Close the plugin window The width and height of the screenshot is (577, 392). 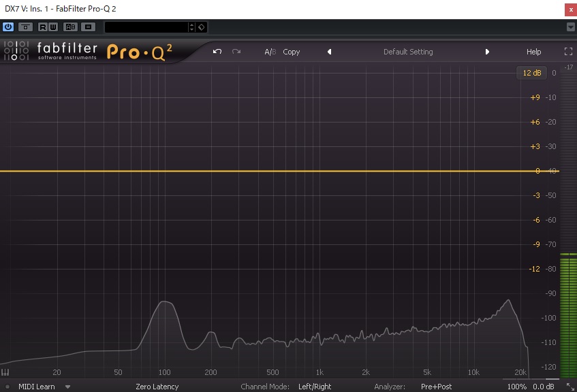tap(571, 10)
